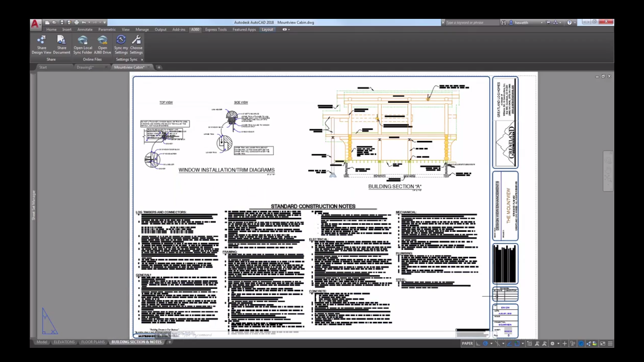Open the Help question mark icon
The width and height of the screenshot is (644, 362).
(x=570, y=23)
